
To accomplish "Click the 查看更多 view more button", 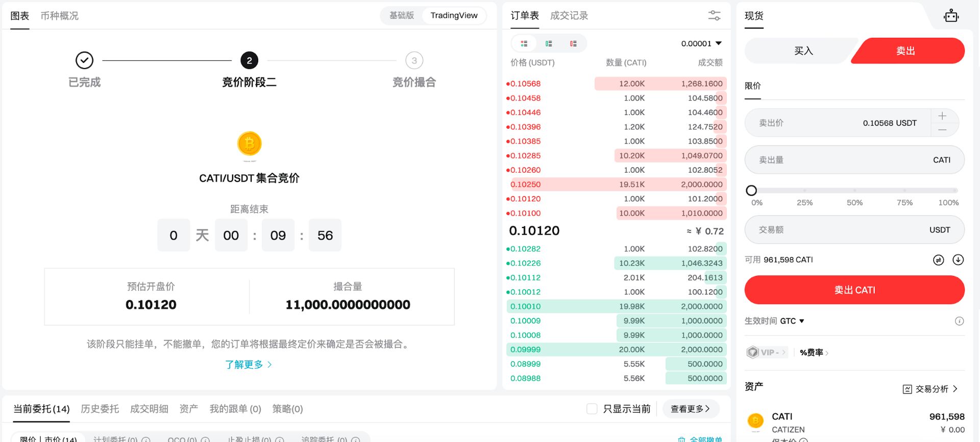I will point(690,409).
